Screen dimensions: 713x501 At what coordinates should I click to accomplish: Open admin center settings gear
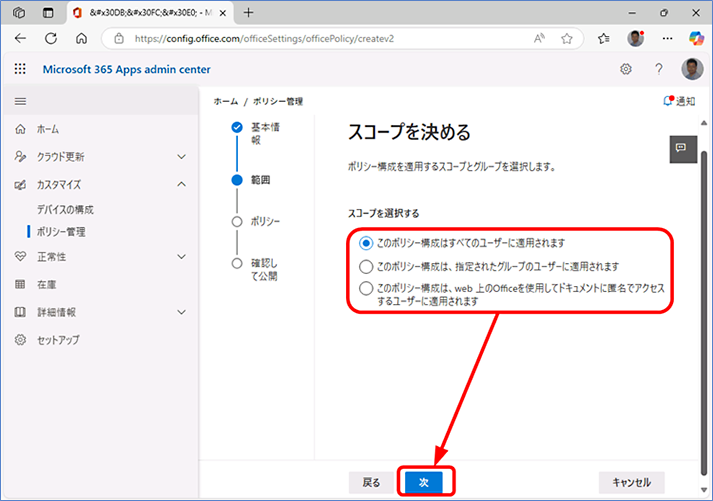click(x=626, y=69)
